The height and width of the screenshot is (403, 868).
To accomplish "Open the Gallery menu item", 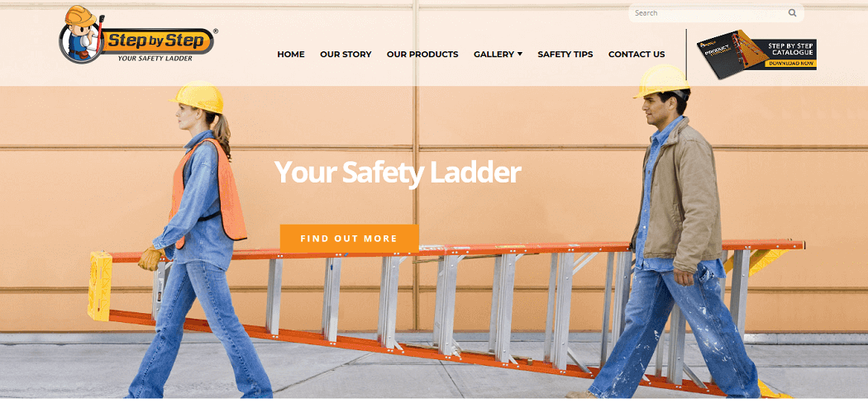I will [494, 55].
